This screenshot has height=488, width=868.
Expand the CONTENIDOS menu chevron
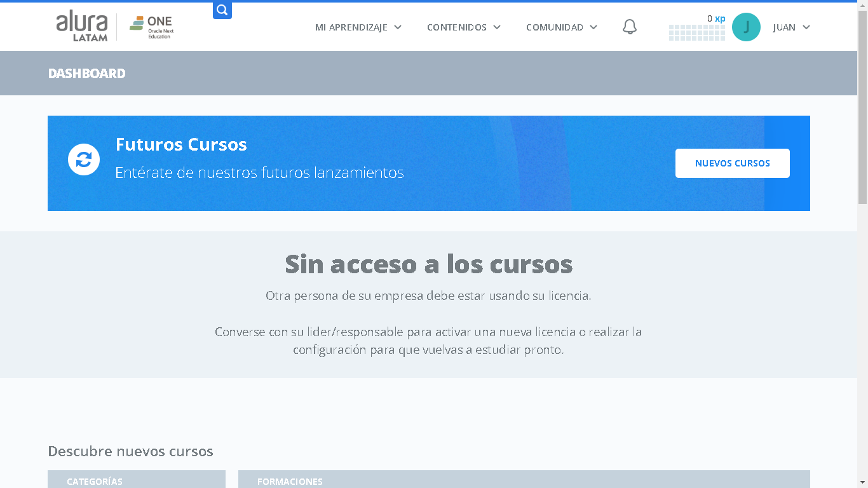pyautogui.click(x=497, y=27)
